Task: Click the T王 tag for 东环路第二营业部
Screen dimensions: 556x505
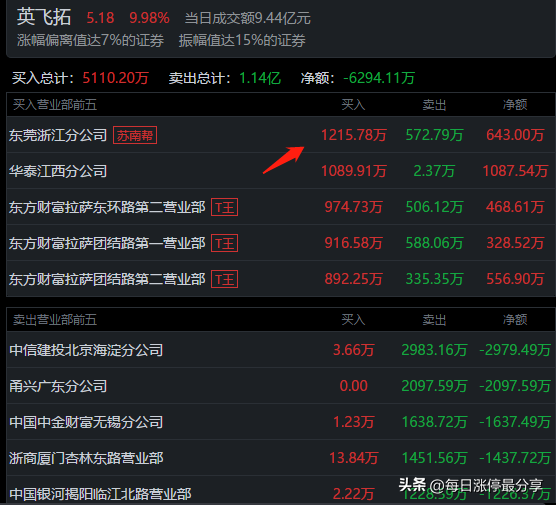Action: (224, 207)
